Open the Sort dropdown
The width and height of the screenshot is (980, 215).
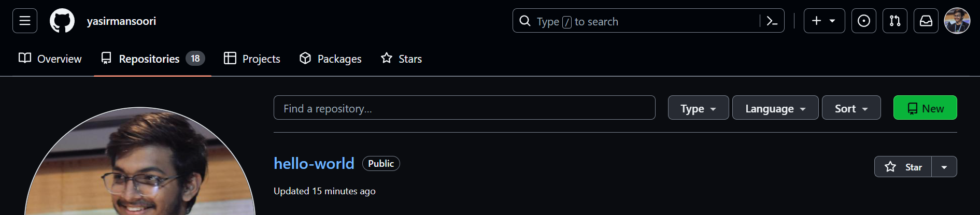[851, 108]
